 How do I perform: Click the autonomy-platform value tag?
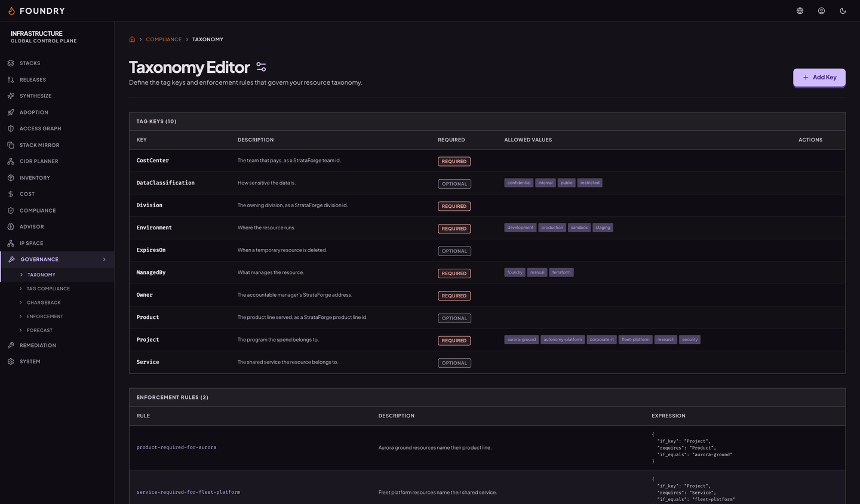(x=563, y=340)
